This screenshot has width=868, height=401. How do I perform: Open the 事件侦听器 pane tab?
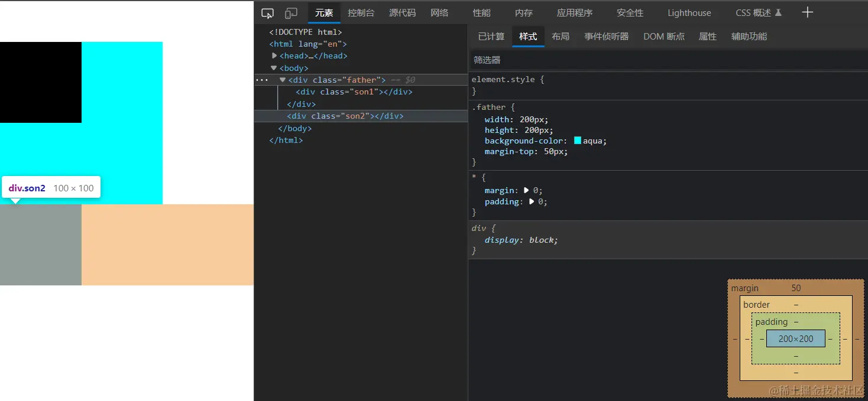pyautogui.click(x=606, y=37)
